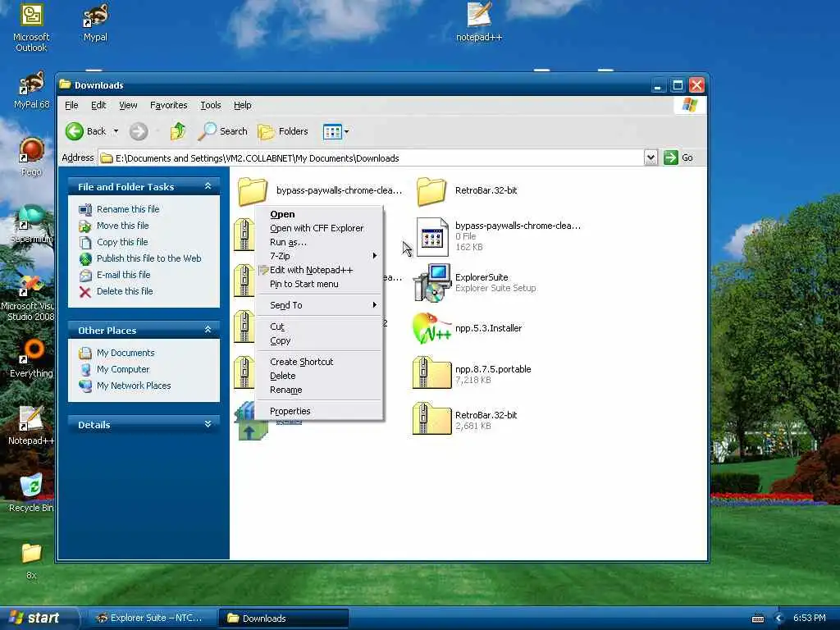Select Pin to Start menu
The image size is (840, 630).
(319, 284)
